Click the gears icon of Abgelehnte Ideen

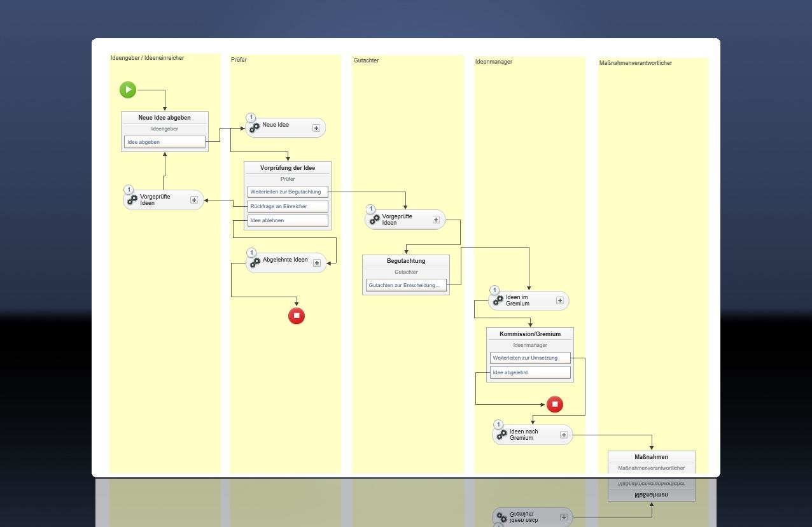pyautogui.click(x=255, y=263)
